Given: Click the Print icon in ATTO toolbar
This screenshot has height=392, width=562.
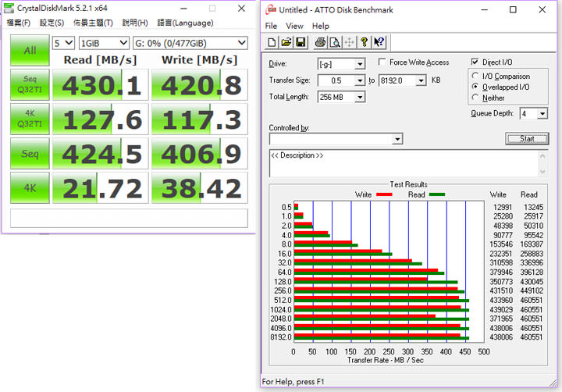Looking at the screenshot, I should click(319, 42).
